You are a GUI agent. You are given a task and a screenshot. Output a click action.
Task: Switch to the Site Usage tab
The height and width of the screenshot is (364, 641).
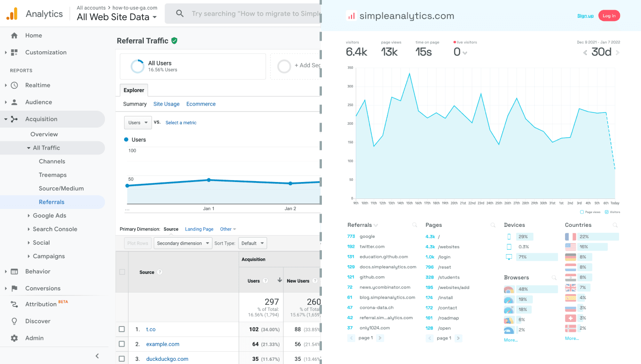tap(166, 104)
